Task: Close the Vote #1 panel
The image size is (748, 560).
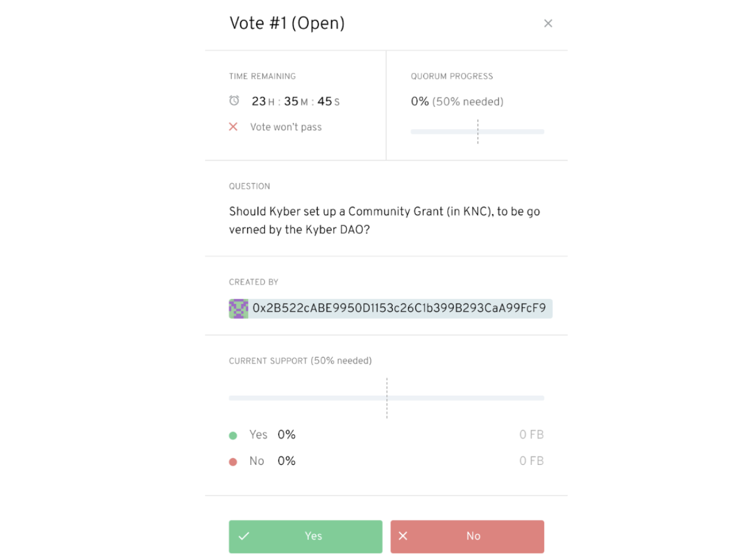Action: click(548, 23)
